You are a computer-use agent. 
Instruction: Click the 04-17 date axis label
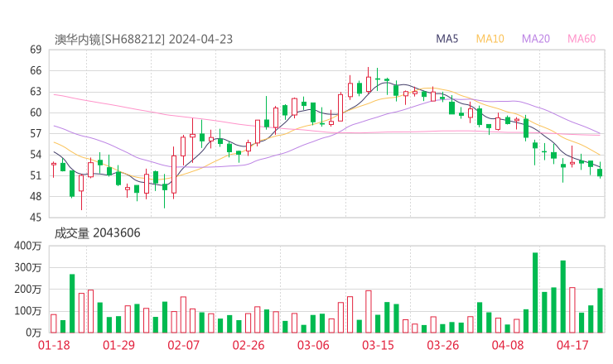tap(572, 345)
